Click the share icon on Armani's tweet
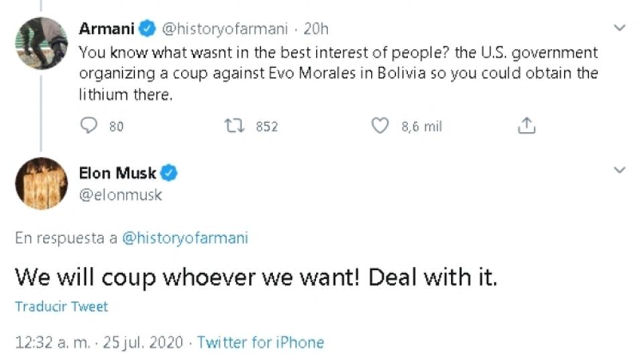This screenshot has width=644, height=362. tap(527, 126)
